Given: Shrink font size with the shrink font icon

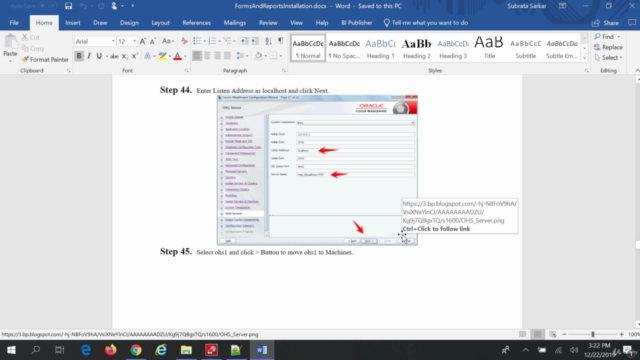Looking at the screenshot, I should point(153,41).
